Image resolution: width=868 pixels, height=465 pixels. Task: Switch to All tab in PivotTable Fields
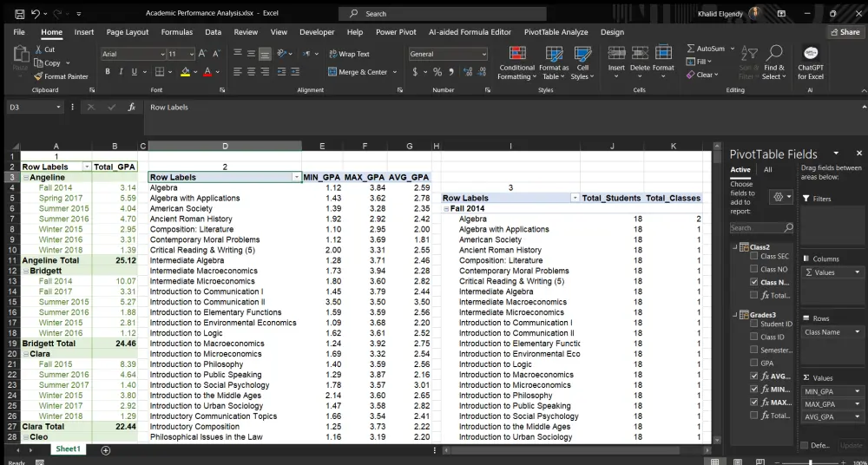[x=768, y=170]
